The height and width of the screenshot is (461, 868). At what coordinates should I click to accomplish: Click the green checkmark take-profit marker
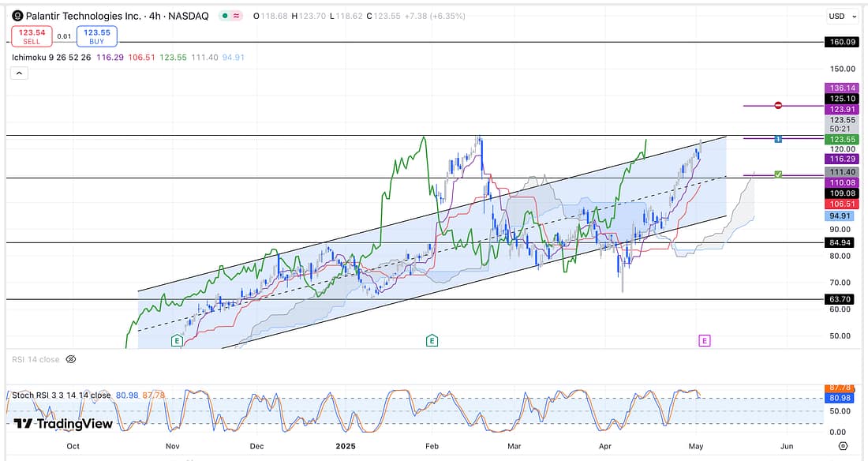778,174
